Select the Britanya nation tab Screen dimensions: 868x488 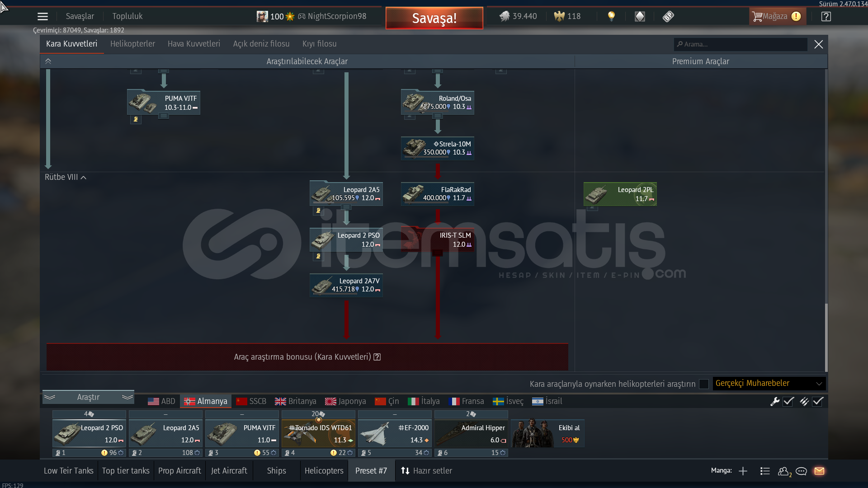click(296, 401)
